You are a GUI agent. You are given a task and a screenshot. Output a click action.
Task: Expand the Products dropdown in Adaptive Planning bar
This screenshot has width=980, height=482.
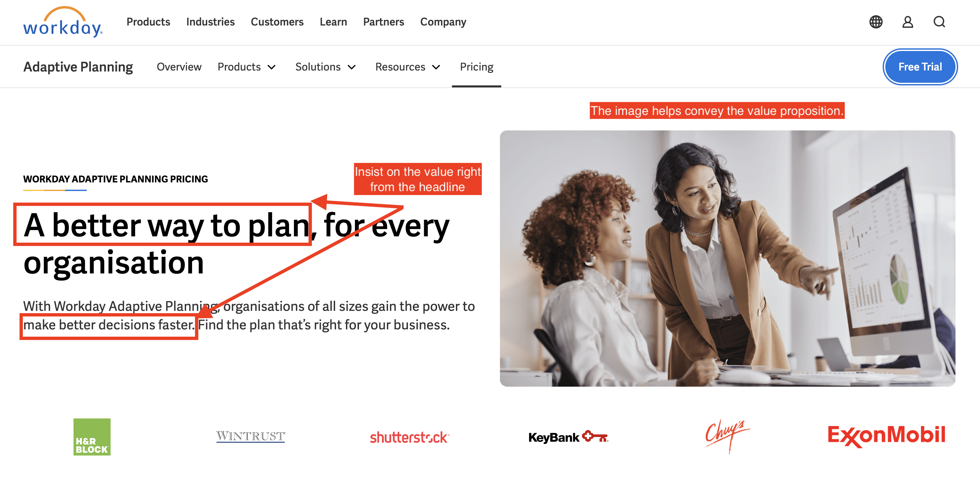[247, 67]
